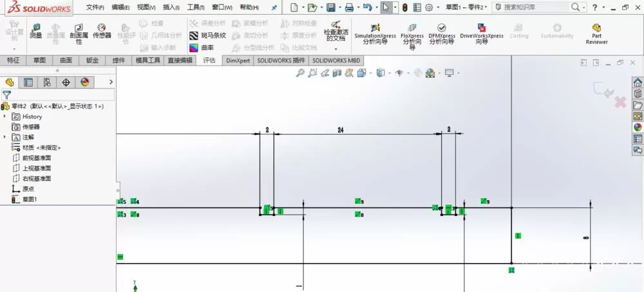This screenshot has width=644, height=292.
Task: Toggle the menu bar pin
Action: [274, 7]
